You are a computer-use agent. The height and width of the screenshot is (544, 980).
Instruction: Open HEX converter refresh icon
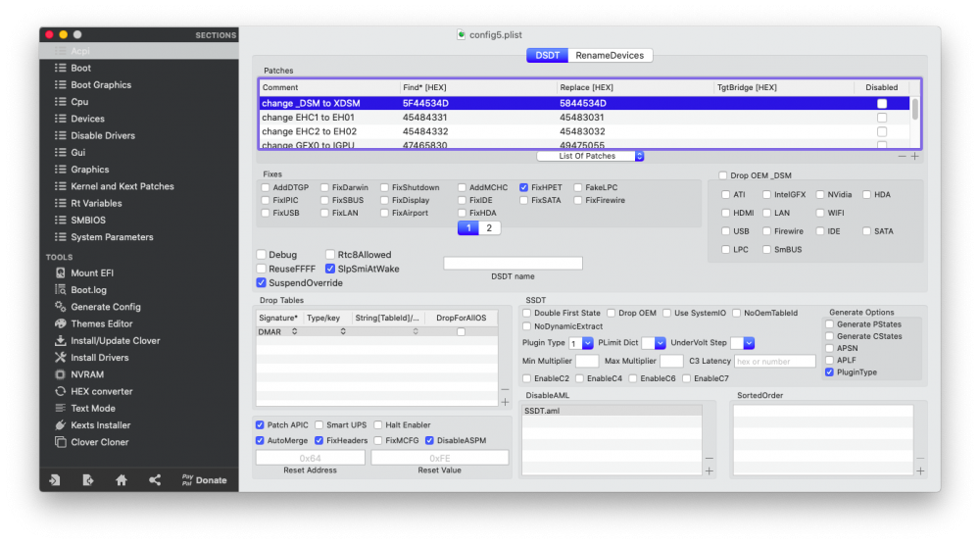click(60, 391)
